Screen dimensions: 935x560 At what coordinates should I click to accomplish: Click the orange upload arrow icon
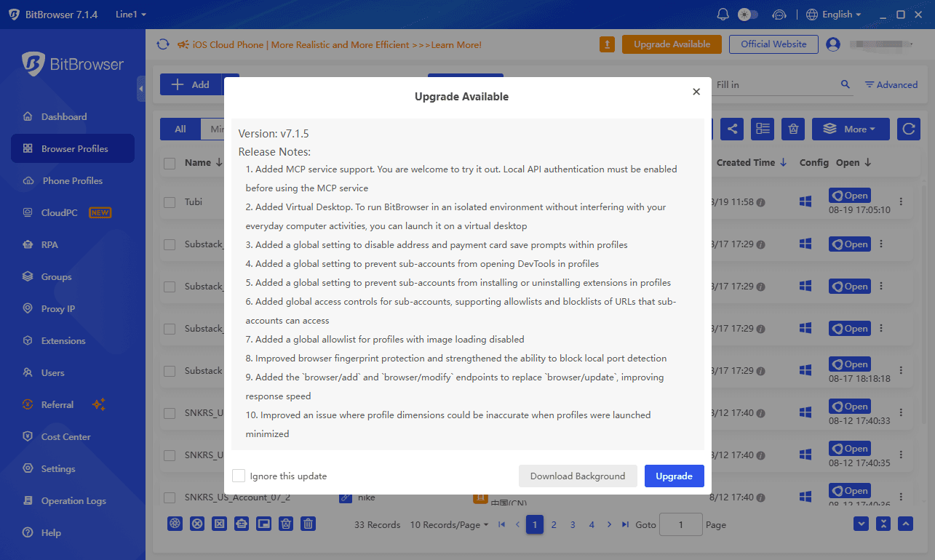607,44
